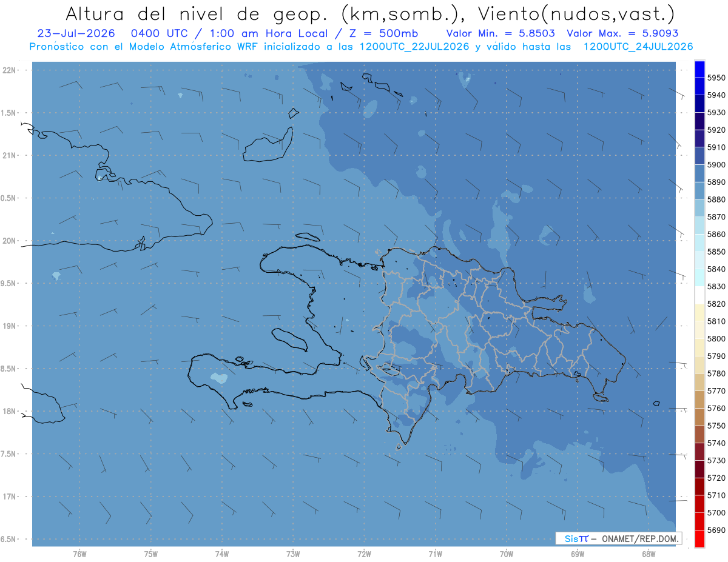Click the 5850 colorbar value

(716, 251)
